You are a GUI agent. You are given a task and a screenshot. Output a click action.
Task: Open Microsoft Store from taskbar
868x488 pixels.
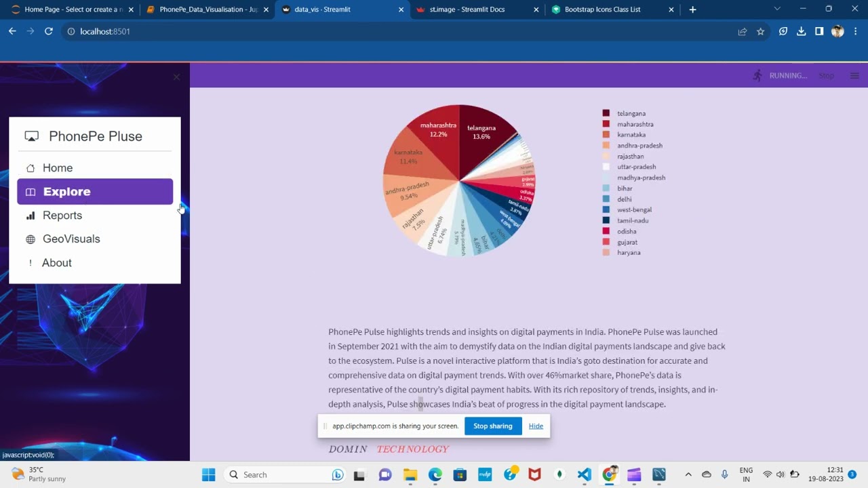coord(460,474)
